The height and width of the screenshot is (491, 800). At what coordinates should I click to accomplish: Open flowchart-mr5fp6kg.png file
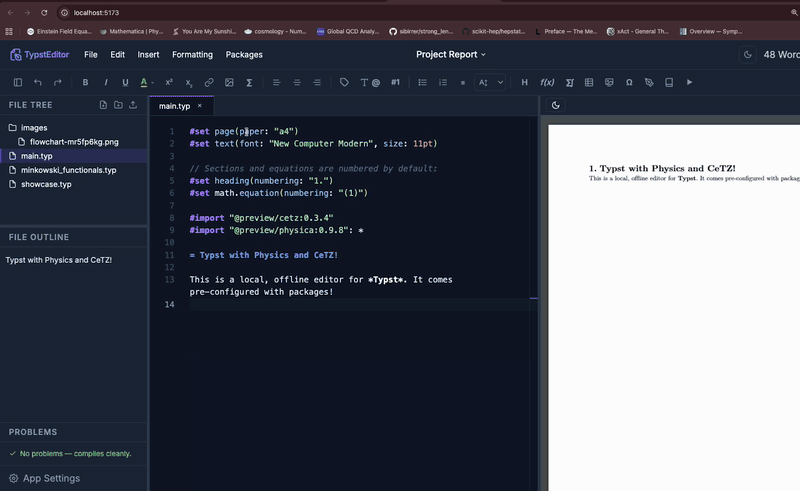74,142
